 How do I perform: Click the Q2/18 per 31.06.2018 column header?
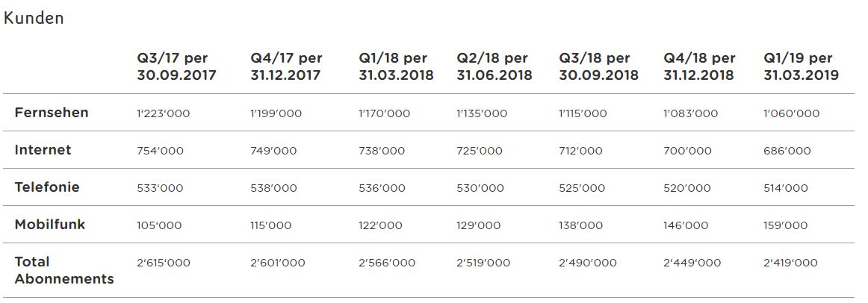[x=494, y=66]
